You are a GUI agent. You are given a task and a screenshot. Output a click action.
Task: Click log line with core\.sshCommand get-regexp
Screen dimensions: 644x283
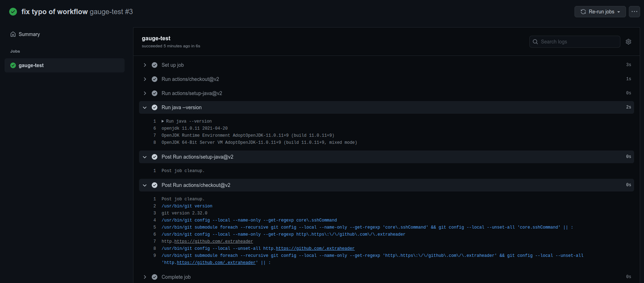click(x=249, y=220)
